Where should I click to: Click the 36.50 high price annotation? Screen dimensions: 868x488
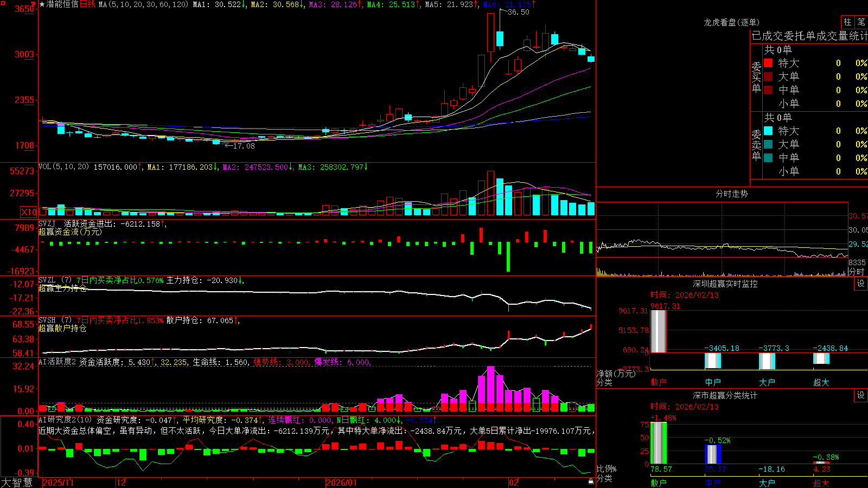[x=518, y=12]
